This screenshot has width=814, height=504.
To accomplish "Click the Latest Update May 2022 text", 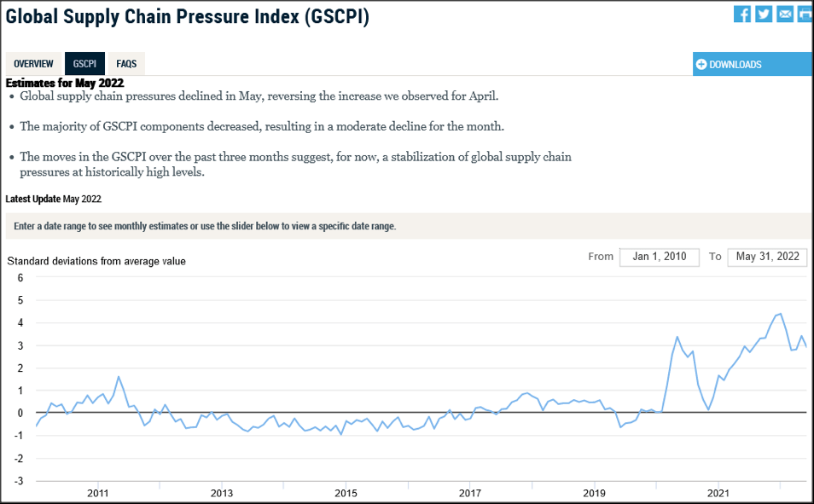I will (53, 199).
